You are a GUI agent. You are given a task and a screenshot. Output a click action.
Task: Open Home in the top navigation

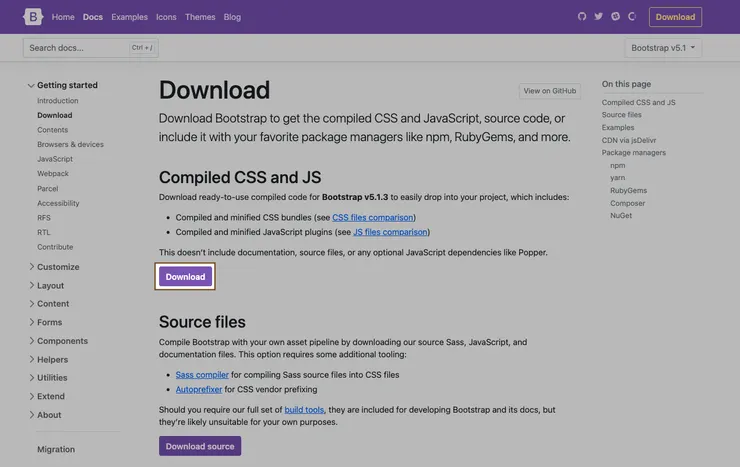click(63, 17)
